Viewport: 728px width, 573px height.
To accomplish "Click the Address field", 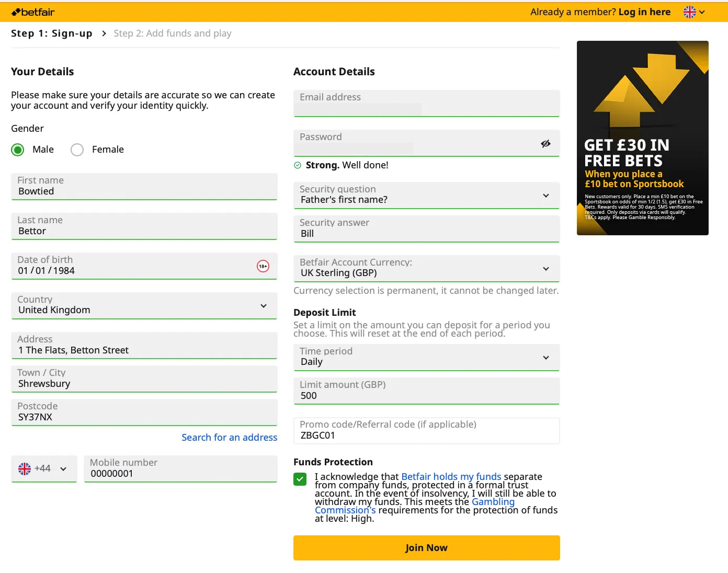I will click(144, 345).
